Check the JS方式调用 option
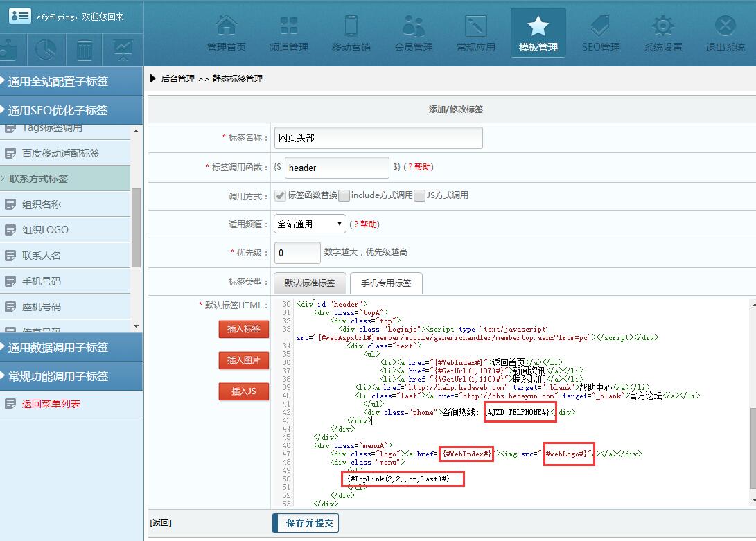This screenshot has height=541, width=756. point(419,196)
